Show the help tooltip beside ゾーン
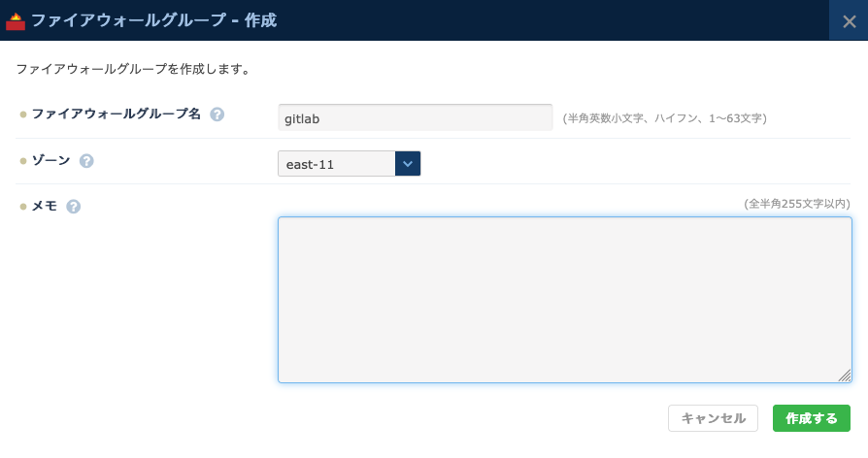 [x=86, y=161]
